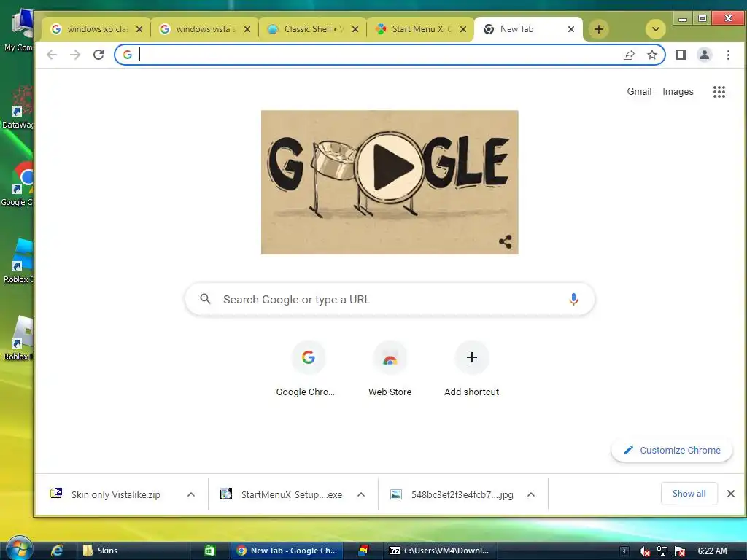Select the Roblox Player desktop shortcut

[x=18, y=339]
